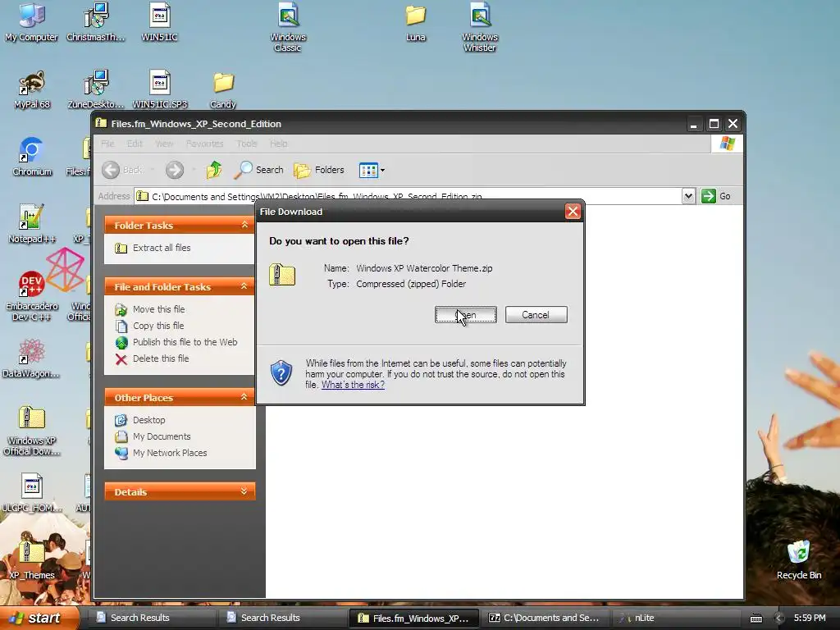
Task: Select the ChristmasTh... desktop icon
Action: [x=95, y=22]
